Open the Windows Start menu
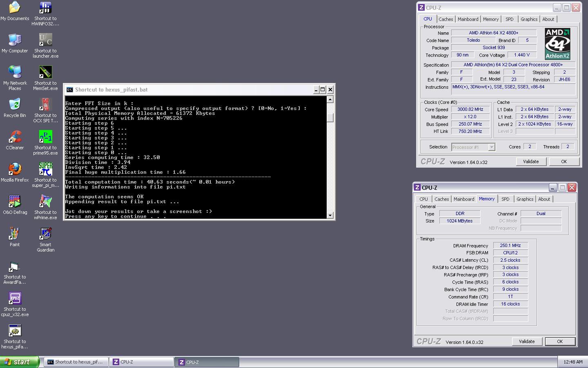The width and height of the screenshot is (588, 368). tap(20, 362)
